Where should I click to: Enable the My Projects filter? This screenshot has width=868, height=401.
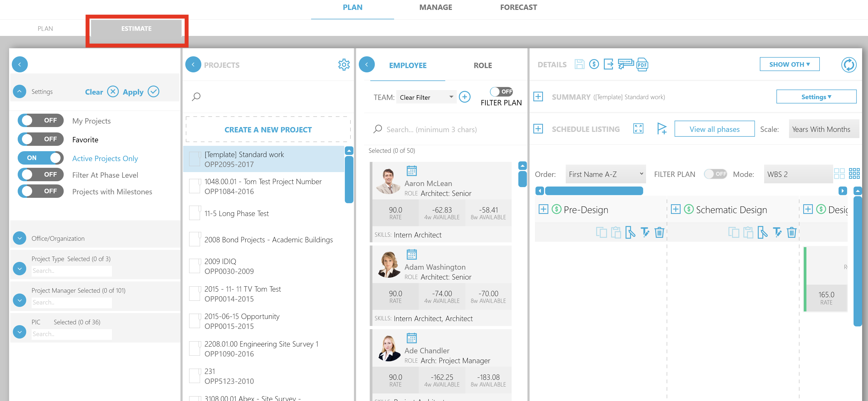point(40,120)
